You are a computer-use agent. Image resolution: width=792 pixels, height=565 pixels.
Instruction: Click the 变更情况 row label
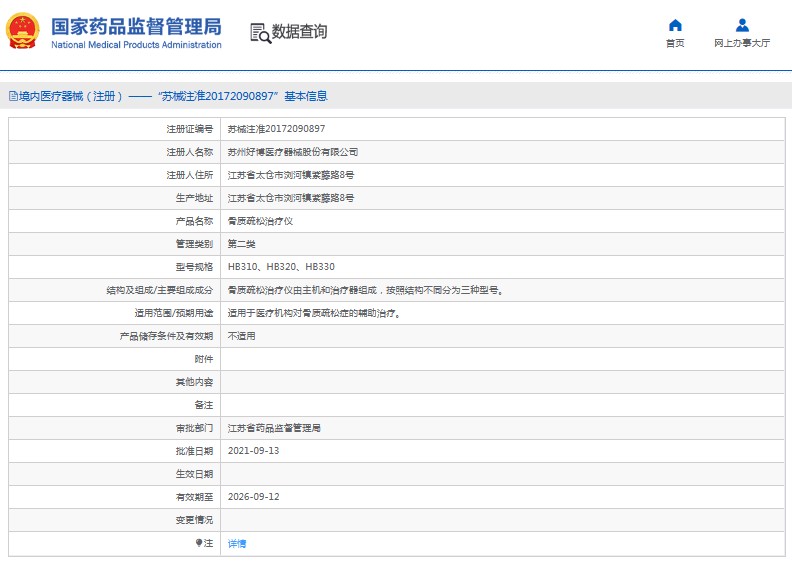194,520
